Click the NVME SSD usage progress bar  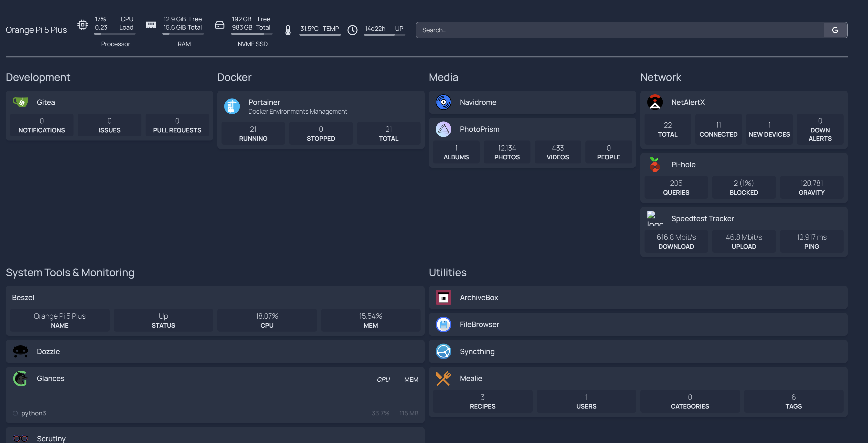(252, 34)
